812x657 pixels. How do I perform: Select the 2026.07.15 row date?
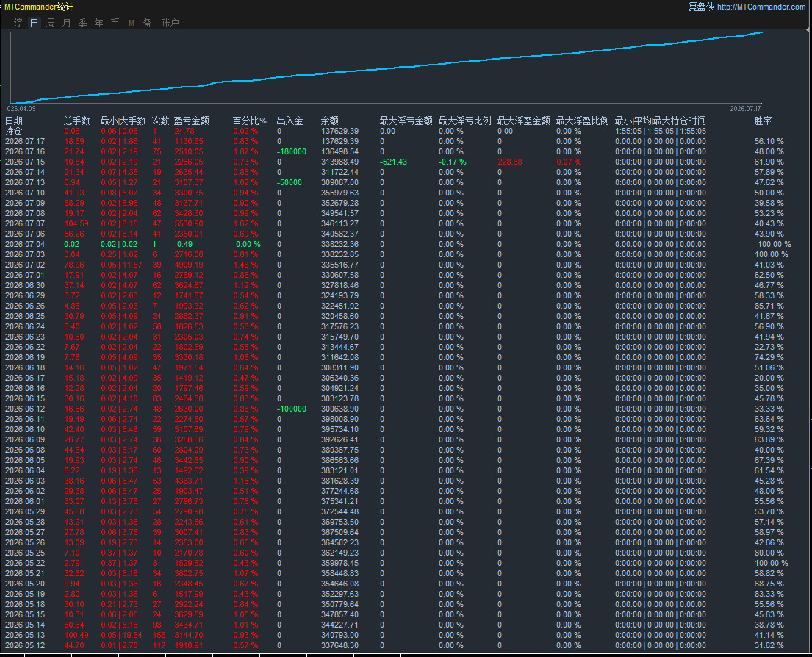pyautogui.click(x=25, y=162)
